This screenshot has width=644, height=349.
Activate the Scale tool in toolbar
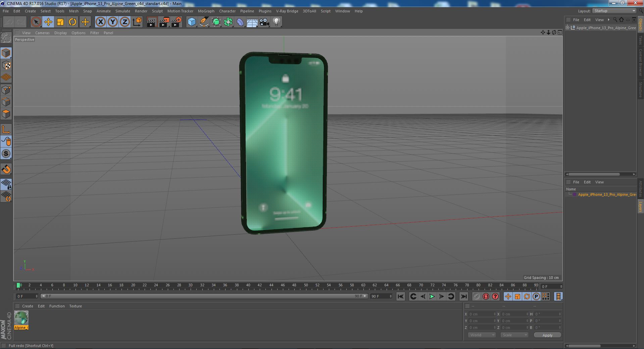tap(60, 22)
